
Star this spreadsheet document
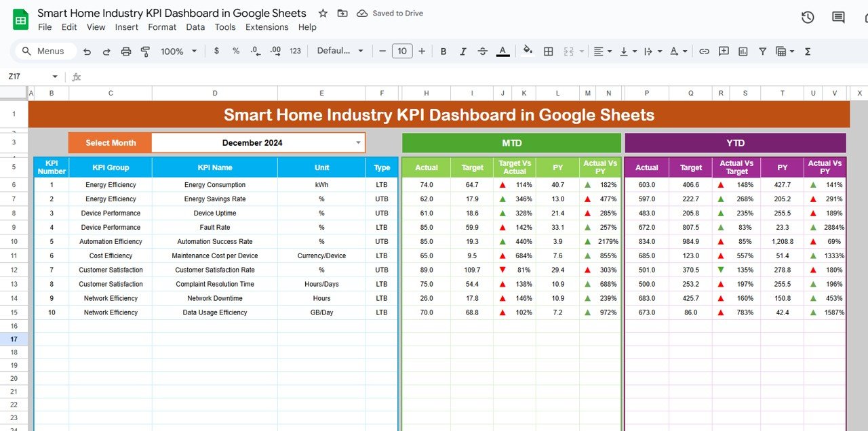click(x=323, y=14)
